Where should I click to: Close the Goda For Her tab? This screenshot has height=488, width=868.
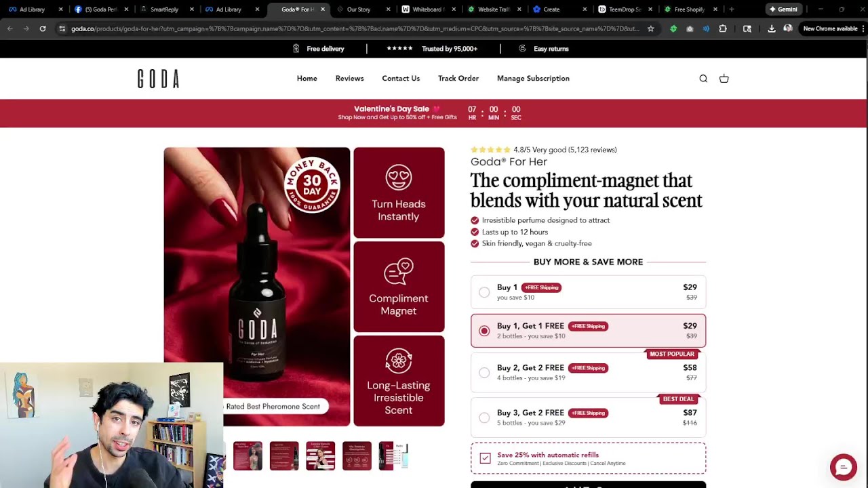click(323, 9)
